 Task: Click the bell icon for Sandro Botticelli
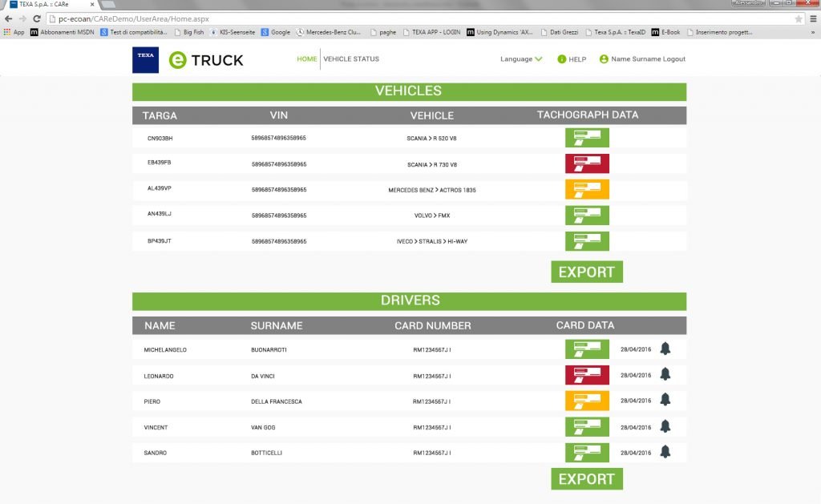(x=665, y=452)
